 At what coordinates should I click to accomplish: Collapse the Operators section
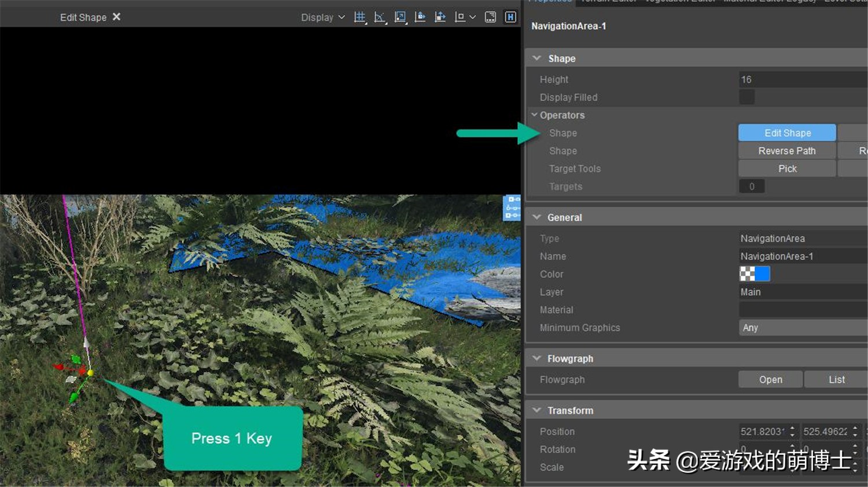(x=535, y=115)
